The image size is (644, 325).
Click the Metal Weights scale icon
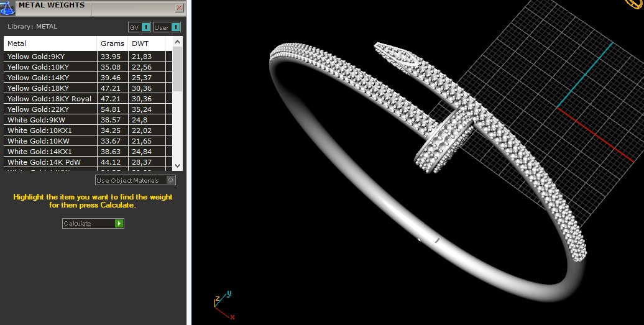click(7, 8)
